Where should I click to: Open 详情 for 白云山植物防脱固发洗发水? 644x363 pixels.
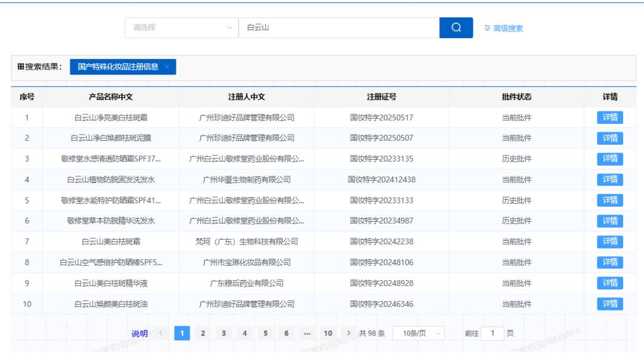pyautogui.click(x=609, y=179)
